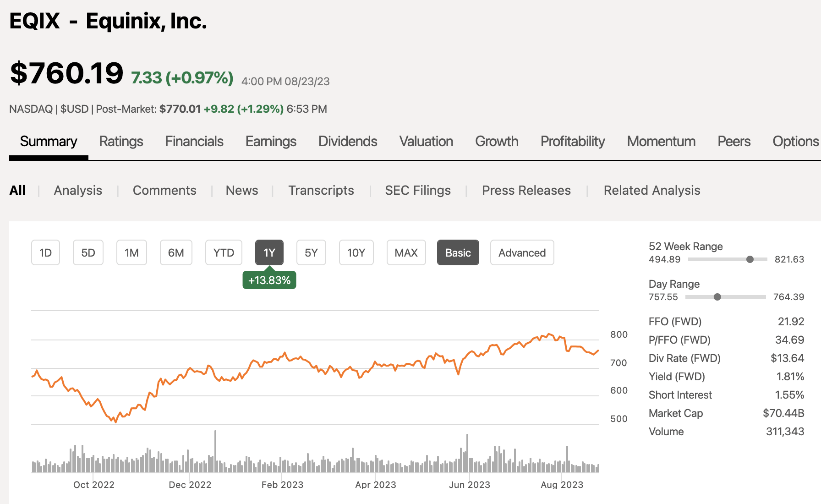The width and height of the screenshot is (821, 504).
Task: Switch to the Ratings tab
Action: [x=121, y=142]
